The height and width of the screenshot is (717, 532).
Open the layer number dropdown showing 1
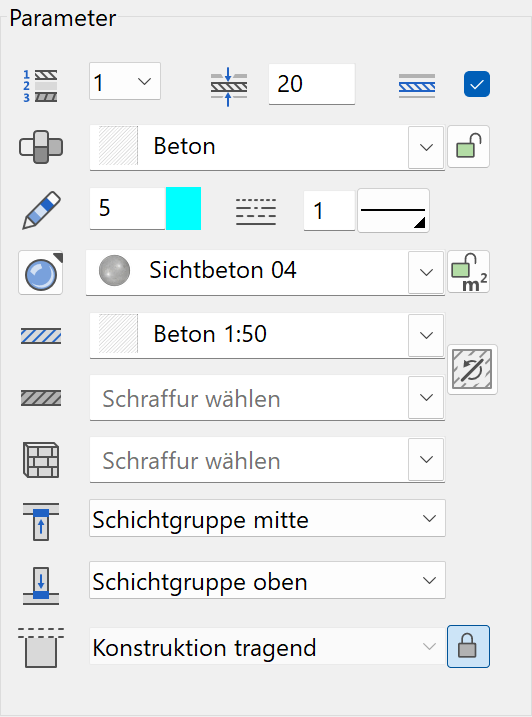pyautogui.click(x=125, y=81)
